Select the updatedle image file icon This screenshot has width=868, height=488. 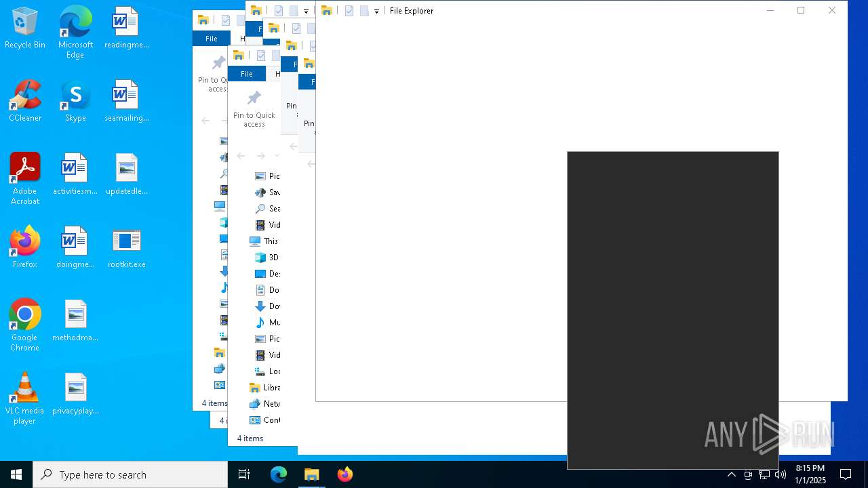[126, 175]
